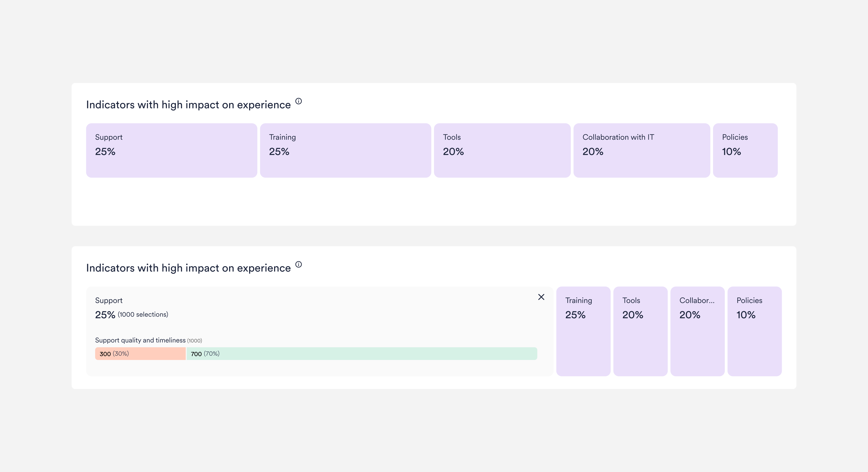
Task: Select the narrow Tools card in bottom panel
Action: click(x=640, y=331)
